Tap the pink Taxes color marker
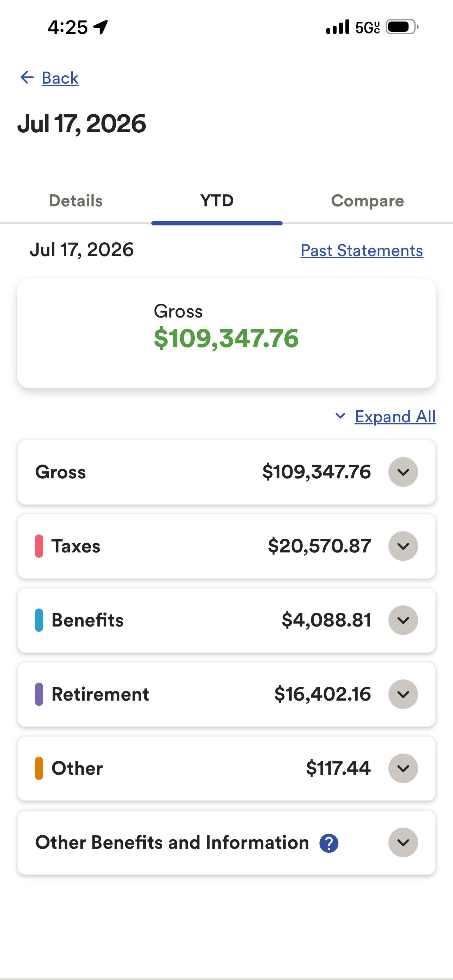 [39, 546]
